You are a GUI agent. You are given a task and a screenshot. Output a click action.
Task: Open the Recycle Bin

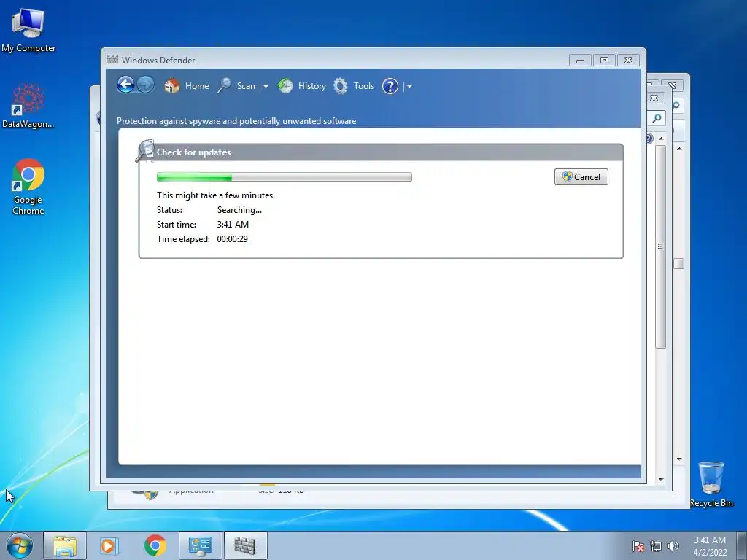point(711,484)
